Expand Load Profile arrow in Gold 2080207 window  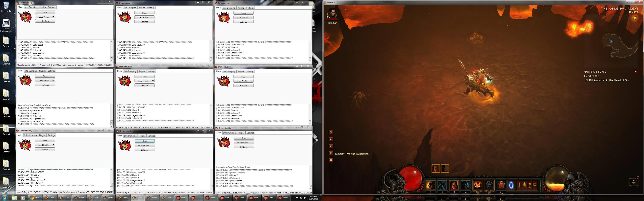click(153, 145)
